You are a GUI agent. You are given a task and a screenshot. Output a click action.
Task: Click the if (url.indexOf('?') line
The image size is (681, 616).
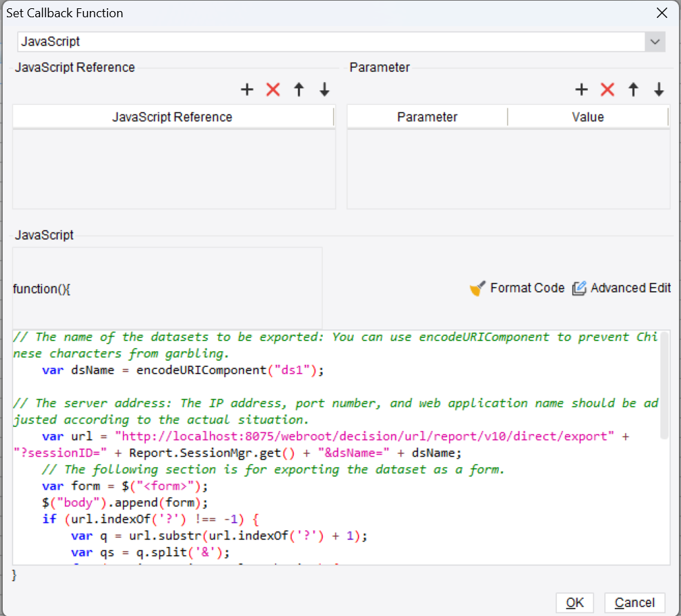click(150, 519)
